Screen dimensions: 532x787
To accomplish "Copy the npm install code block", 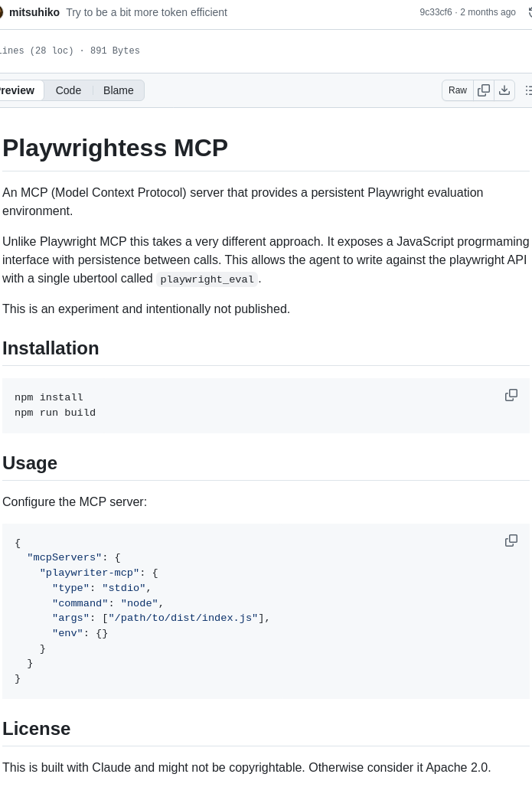I will [x=511, y=395].
